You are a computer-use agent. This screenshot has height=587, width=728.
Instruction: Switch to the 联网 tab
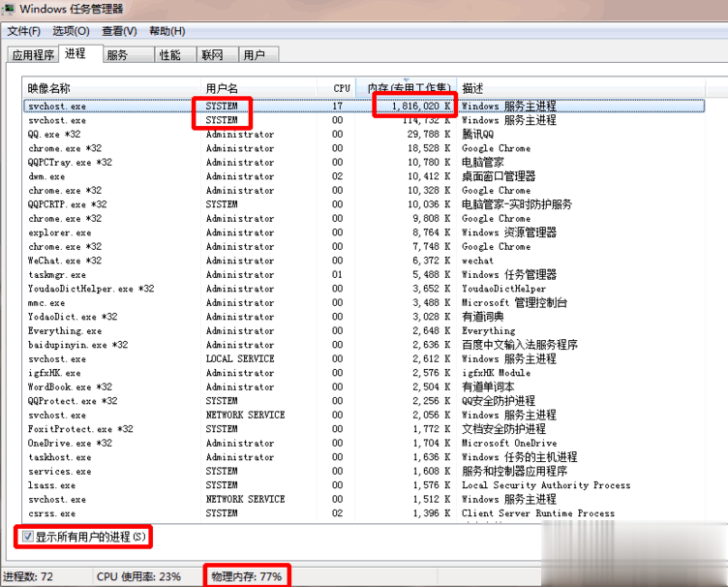(x=217, y=55)
